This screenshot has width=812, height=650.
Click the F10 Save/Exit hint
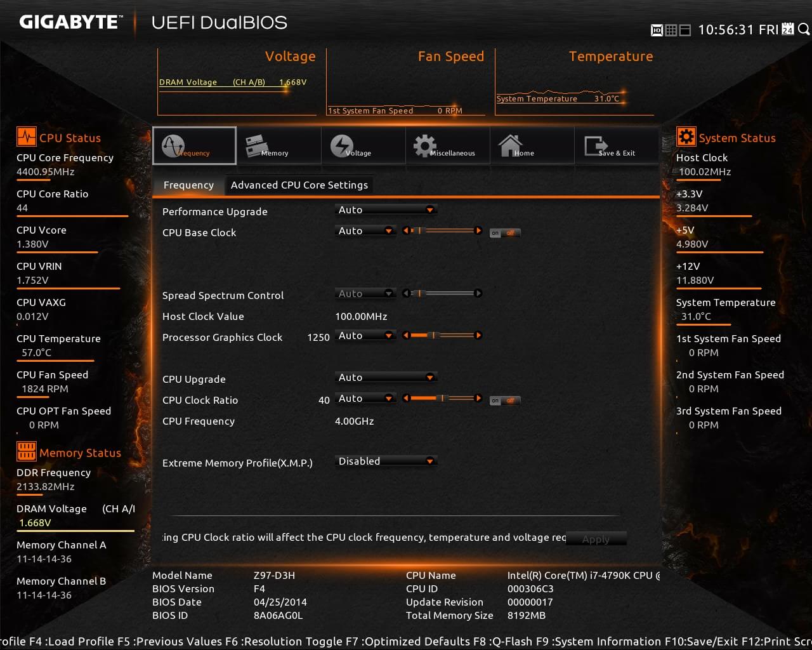(700, 641)
